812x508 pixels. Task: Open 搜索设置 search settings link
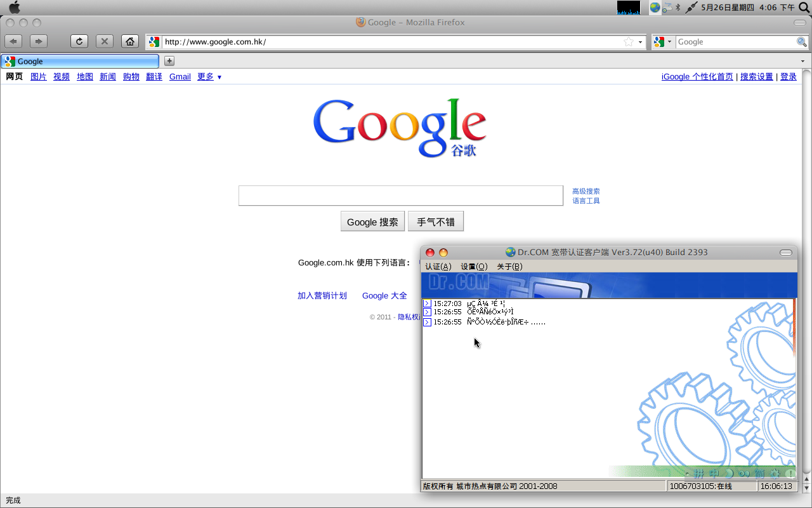pyautogui.click(x=757, y=77)
